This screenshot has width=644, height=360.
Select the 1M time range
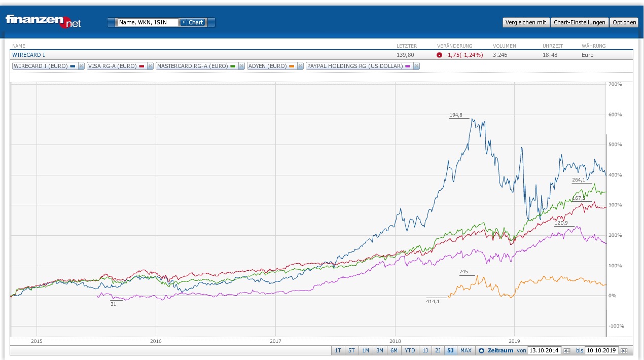coord(365,350)
